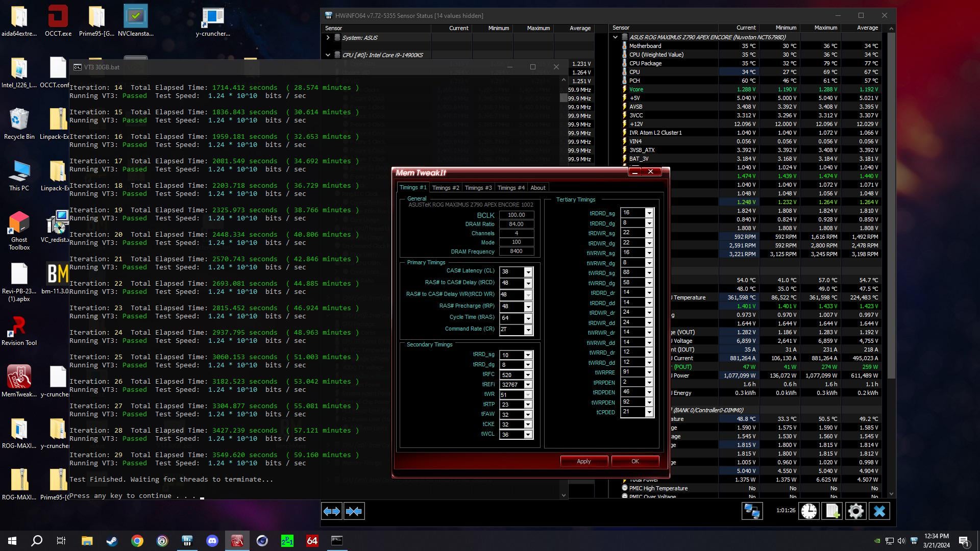Open the notification center icon

coord(964,541)
